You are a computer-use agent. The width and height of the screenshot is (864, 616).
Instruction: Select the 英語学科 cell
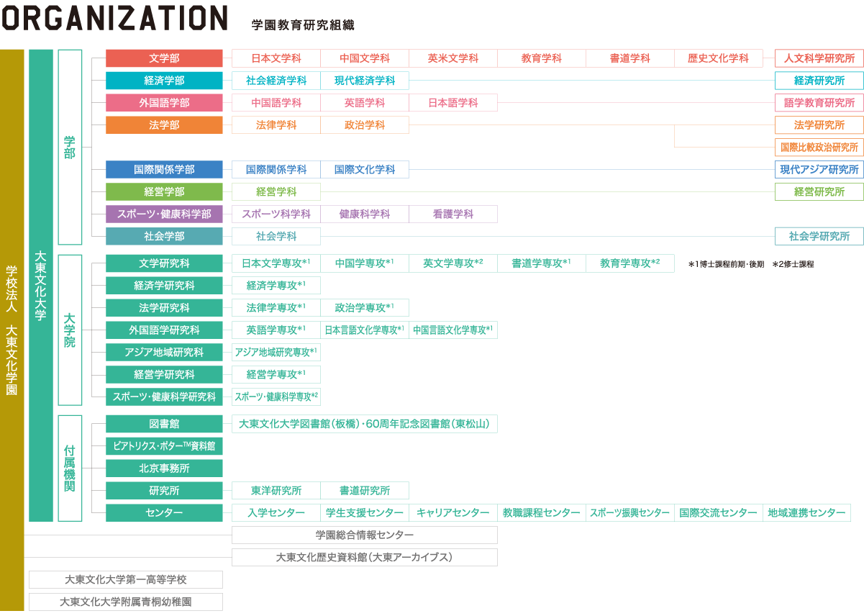(365, 103)
